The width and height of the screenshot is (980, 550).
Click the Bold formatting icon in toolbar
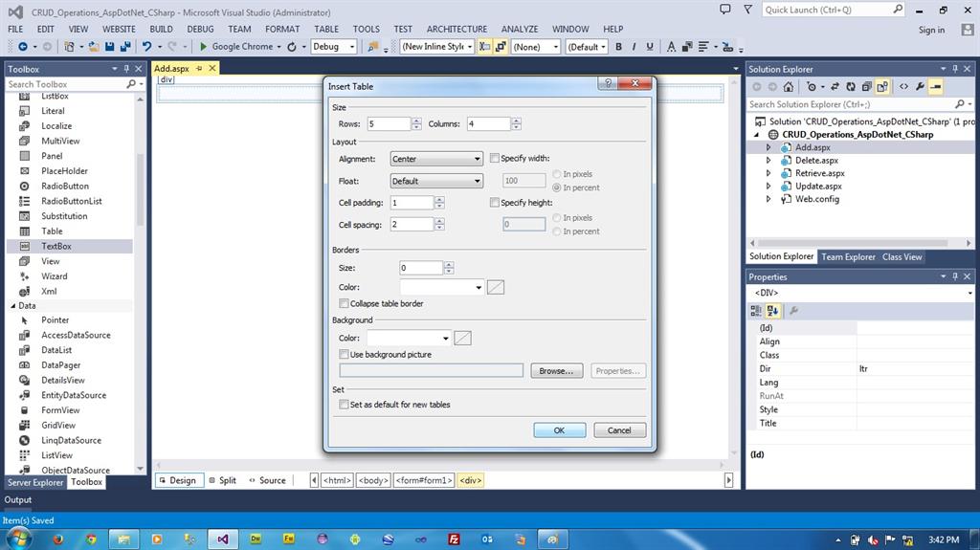(618, 47)
